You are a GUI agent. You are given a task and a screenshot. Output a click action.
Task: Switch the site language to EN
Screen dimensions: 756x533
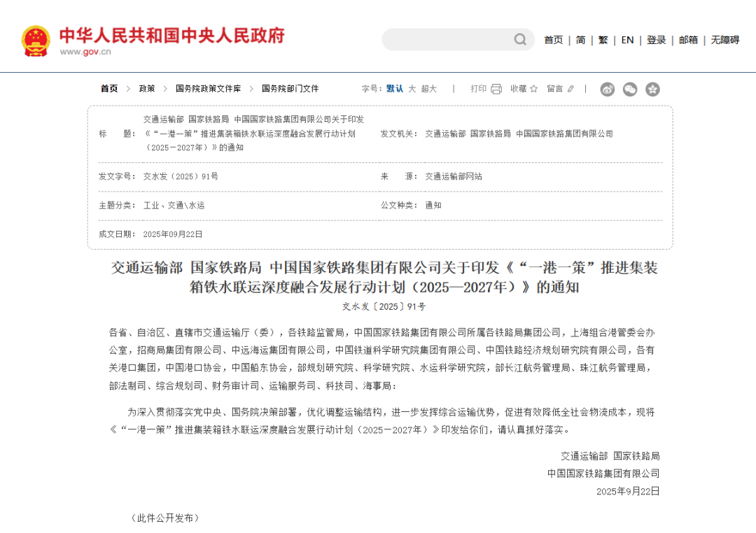[x=627, y=40]
